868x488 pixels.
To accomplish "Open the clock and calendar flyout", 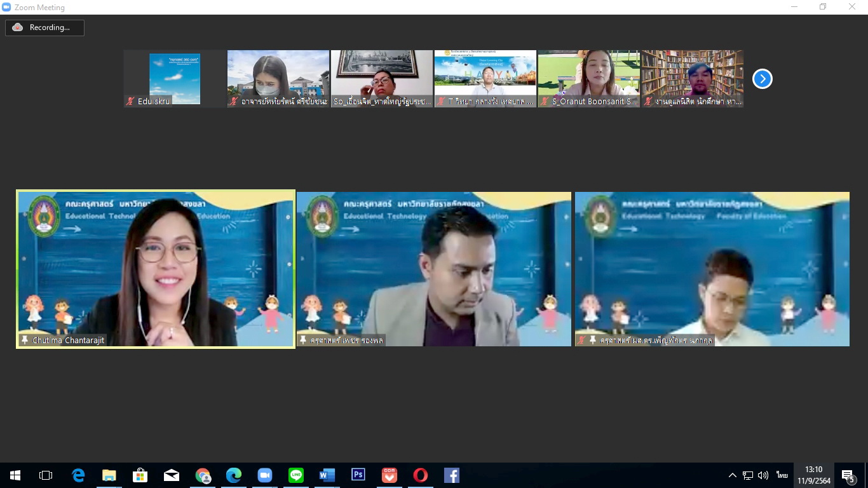I will (x=814, y=475).
